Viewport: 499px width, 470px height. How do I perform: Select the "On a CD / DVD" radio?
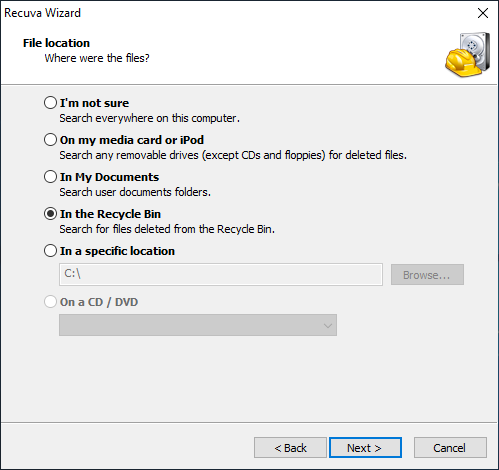pyautogui.click(x=50, y=302)
